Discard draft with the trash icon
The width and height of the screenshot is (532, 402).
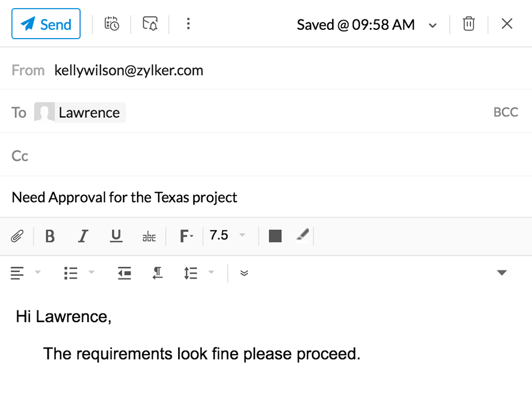(x=468, y=24)
